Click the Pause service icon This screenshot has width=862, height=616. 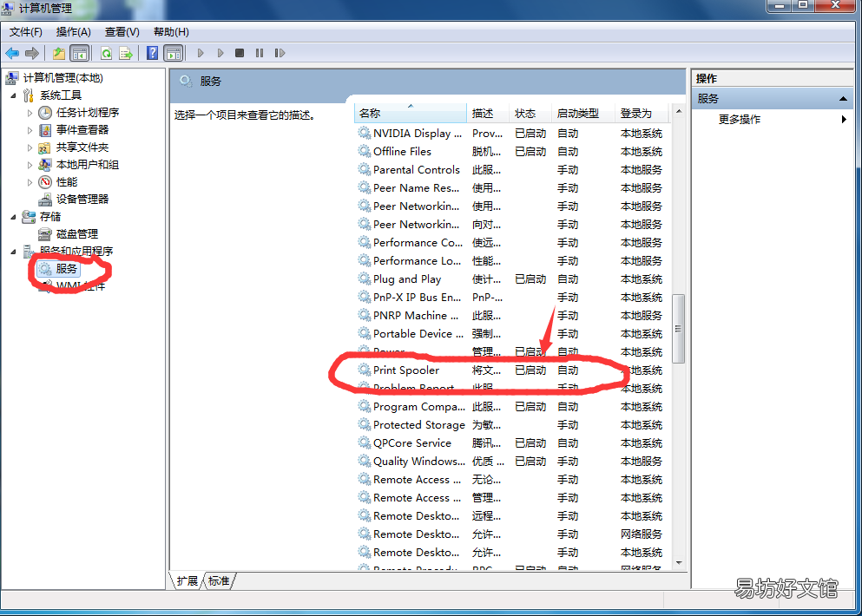260,53
